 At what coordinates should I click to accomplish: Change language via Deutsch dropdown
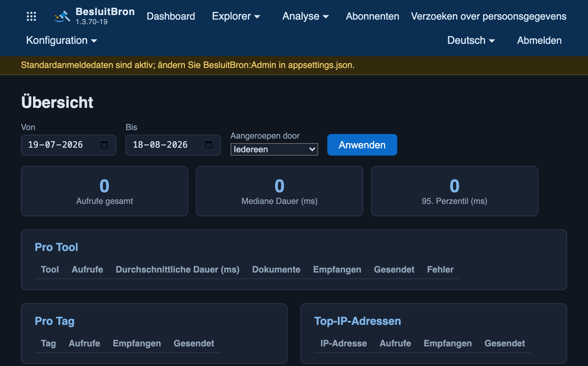[471, 41]
